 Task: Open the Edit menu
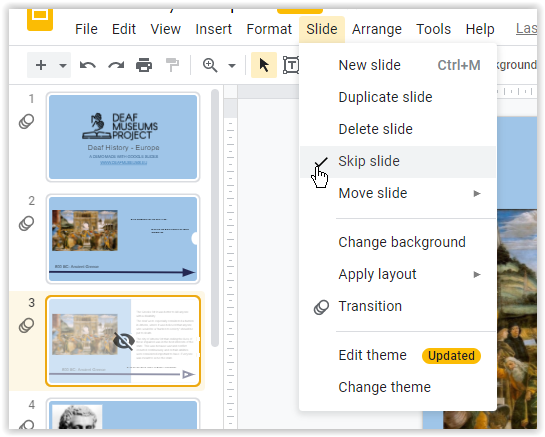pos(124,29)
